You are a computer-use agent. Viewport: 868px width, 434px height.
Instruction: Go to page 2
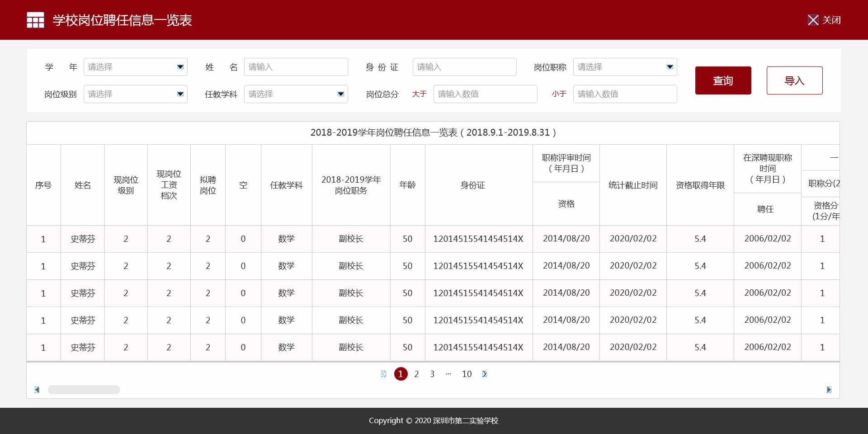pos(416,374)
